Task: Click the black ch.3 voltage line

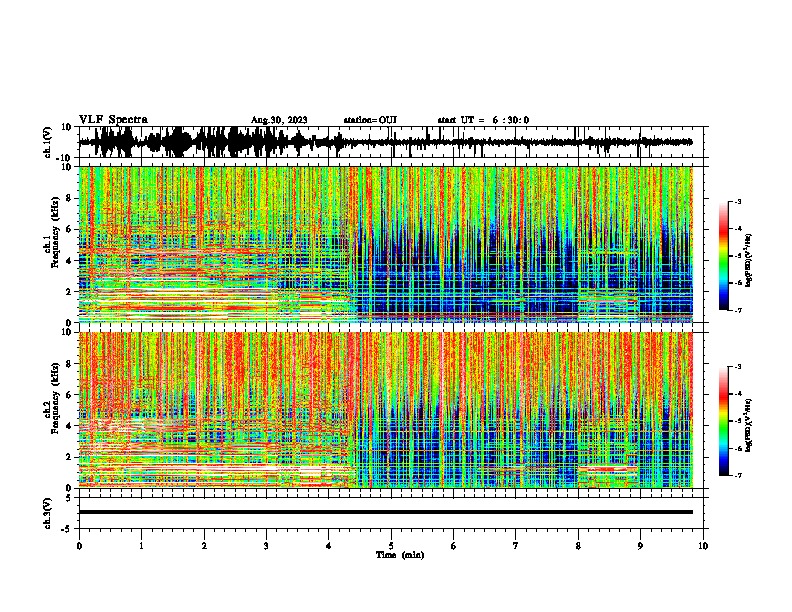Action: (x=386, y=512)
